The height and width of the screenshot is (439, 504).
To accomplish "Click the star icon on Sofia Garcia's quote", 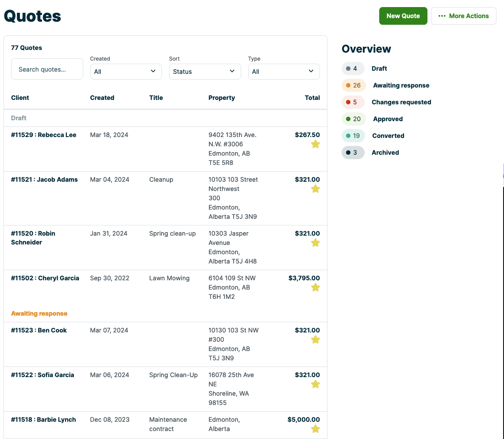I will [315, 384].
